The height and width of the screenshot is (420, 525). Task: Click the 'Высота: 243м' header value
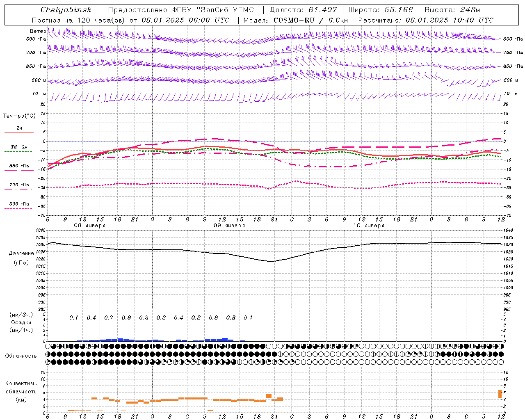[x=452, y=10]
